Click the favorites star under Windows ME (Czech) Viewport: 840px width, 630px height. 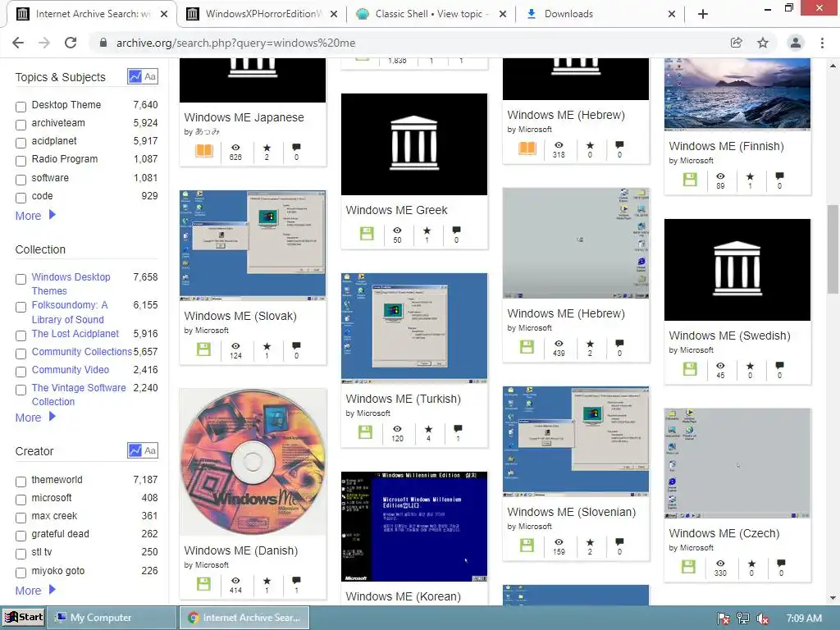(751, 564)
